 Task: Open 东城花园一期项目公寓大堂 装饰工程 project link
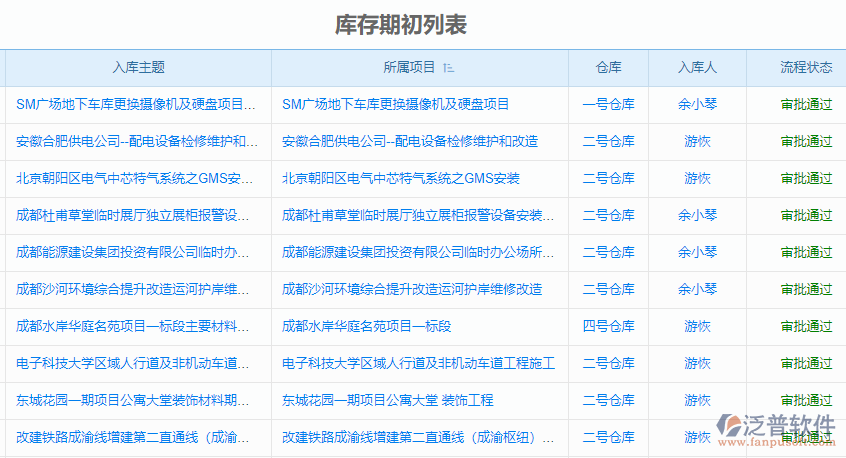click(x=388, y=400)
